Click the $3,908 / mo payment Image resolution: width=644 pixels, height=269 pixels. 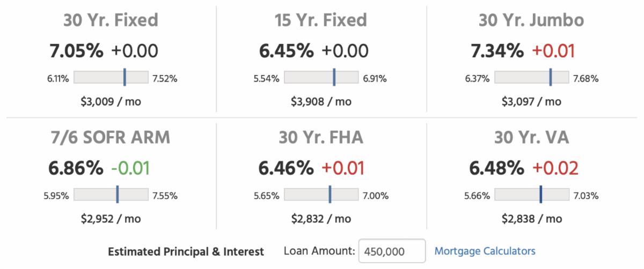pyautogui.click(x=321, y=101)
